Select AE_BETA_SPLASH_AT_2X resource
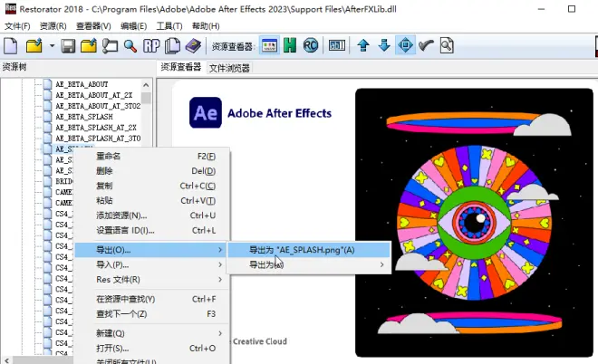 [x=96, y=128]
